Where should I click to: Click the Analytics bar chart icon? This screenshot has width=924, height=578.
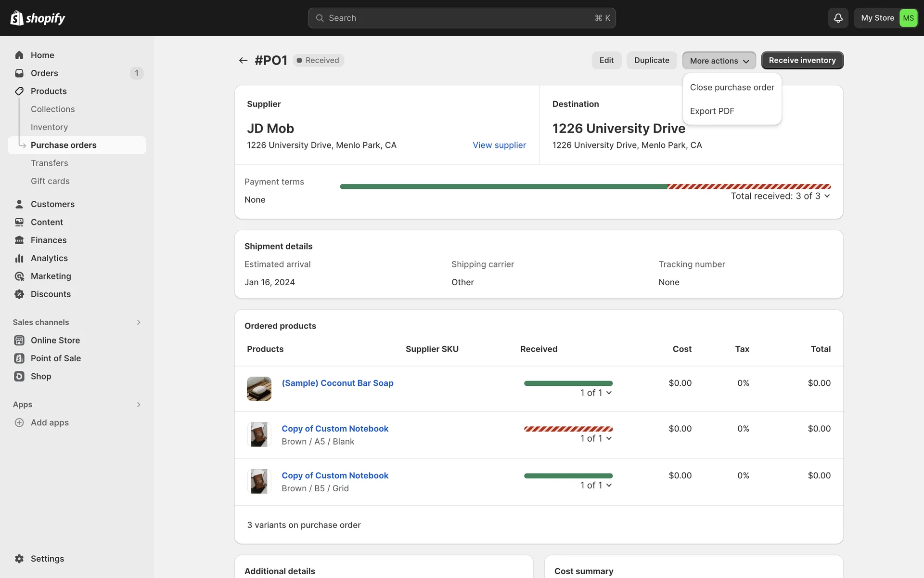[19, 258]
